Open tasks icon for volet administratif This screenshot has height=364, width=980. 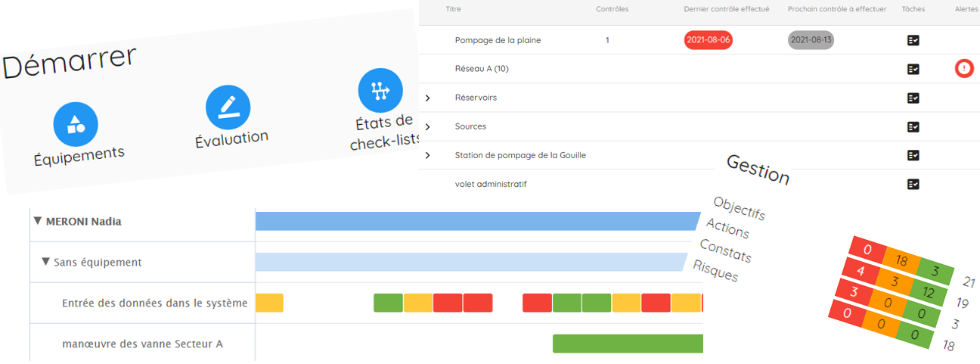pos(913,184)
